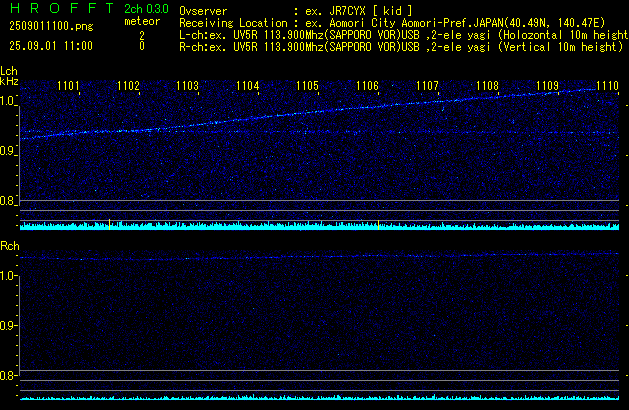Click the file name '2509011100.png'
Viewport: 629px width, 410px height.
[51, 26]
